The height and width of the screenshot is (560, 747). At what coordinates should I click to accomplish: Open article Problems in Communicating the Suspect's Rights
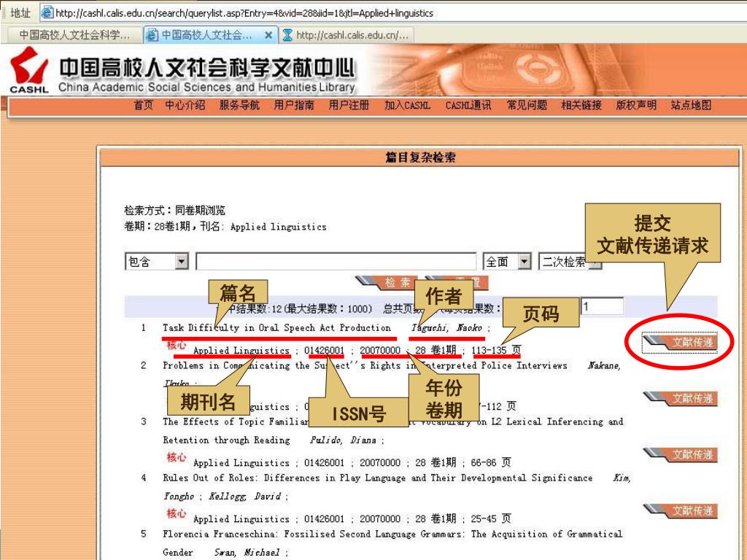coord(365,365)
